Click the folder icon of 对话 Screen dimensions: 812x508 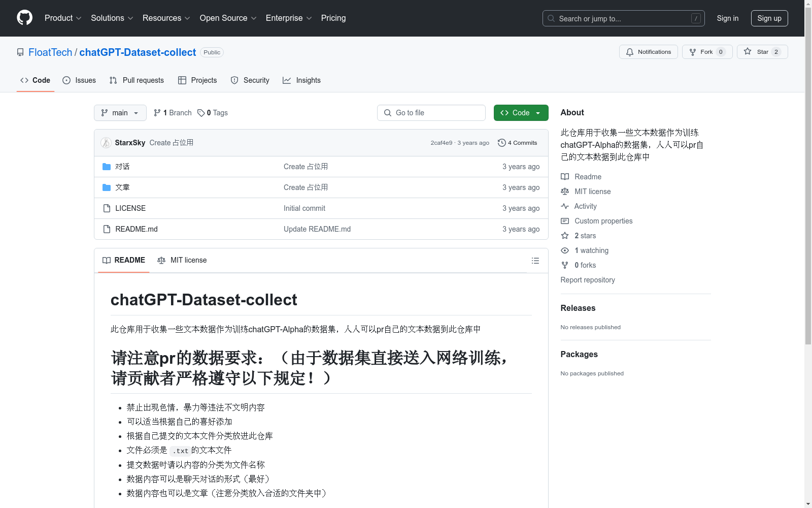click(107, 167)
